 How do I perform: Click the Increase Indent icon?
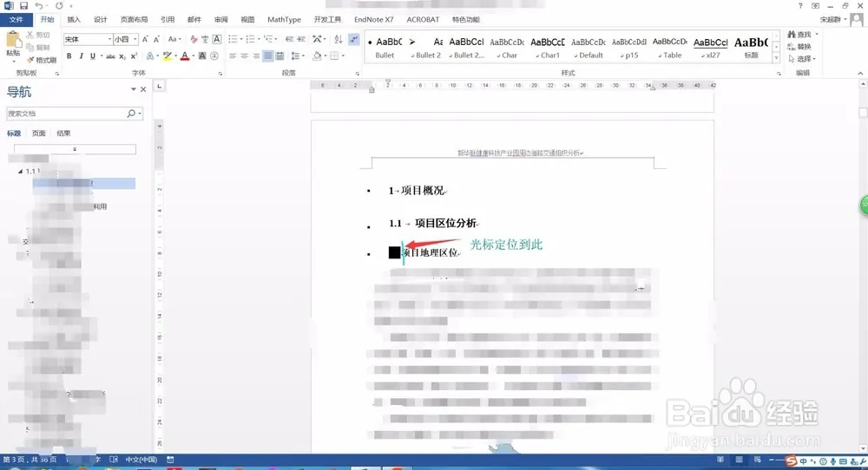click(301, 39)
